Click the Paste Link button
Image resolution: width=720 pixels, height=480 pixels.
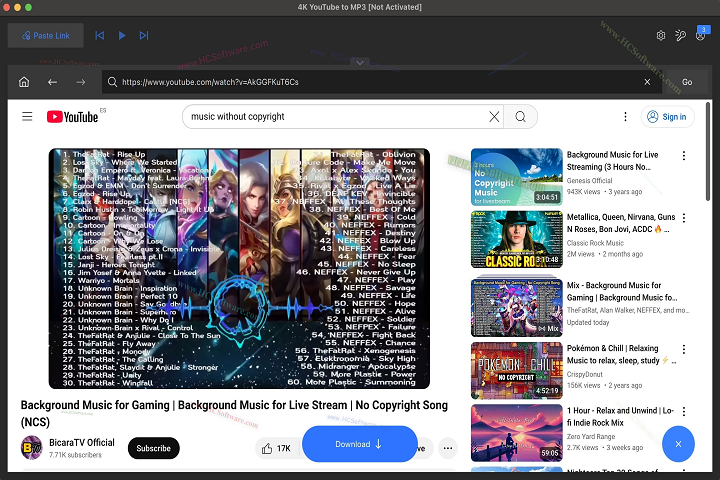click(45, 35)
